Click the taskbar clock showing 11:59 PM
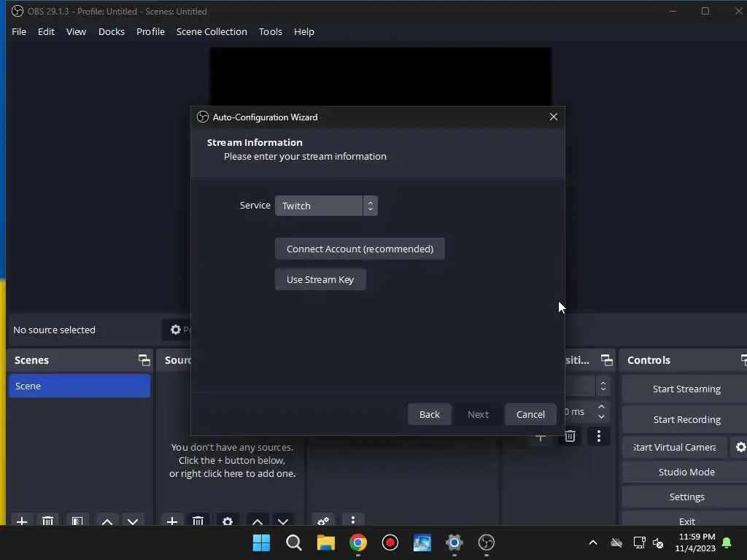Screen dimensions: 747x560 pos(695,542)
